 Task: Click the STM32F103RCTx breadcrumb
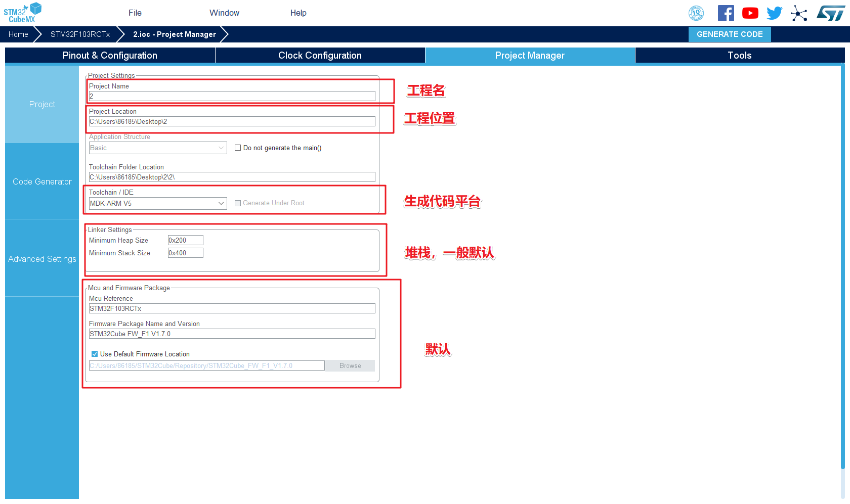[80, 34]
